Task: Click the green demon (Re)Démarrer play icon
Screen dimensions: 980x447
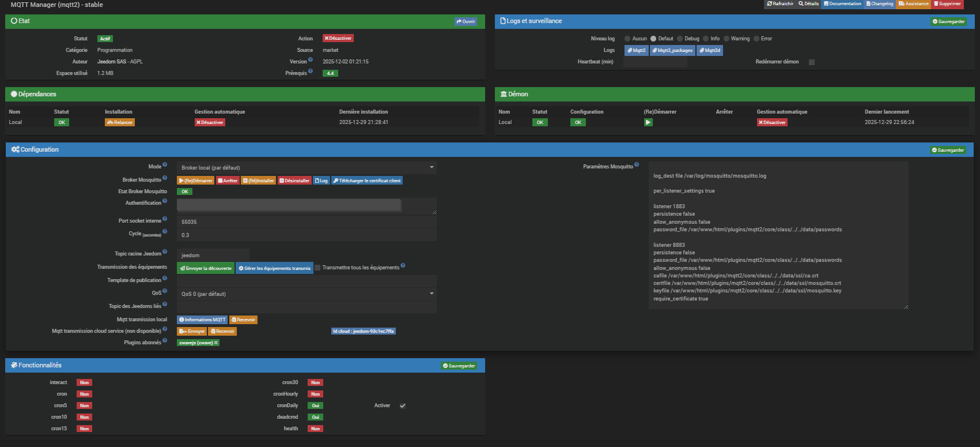Action: pos(648,122)
